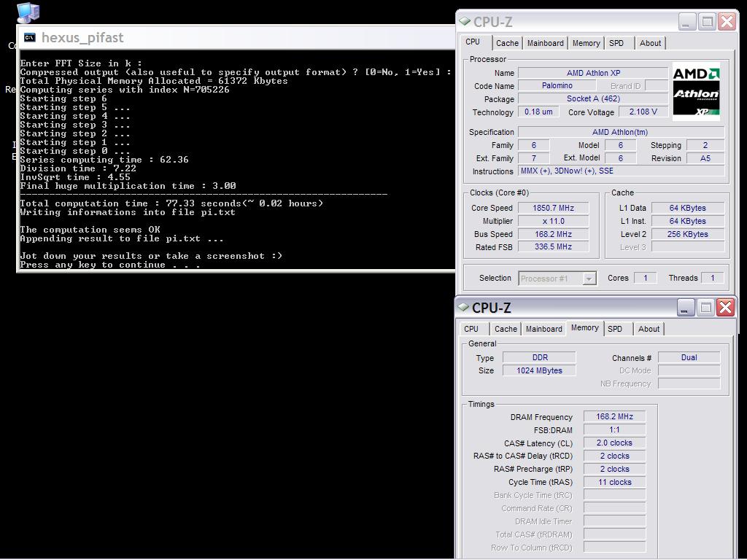Open About tab in lower CPU-Z window
Image resolution: width=747 pixels, height=560 pixels.
tap(649, 329)
